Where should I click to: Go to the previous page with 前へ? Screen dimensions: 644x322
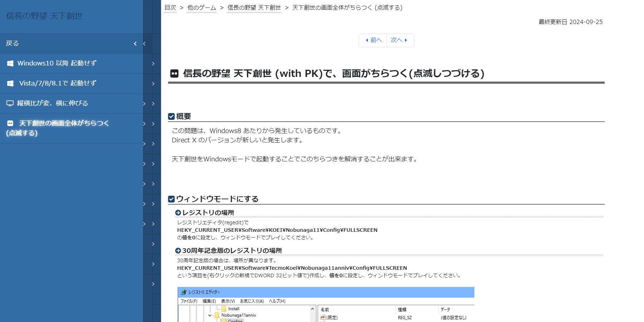tap(373, 40)
